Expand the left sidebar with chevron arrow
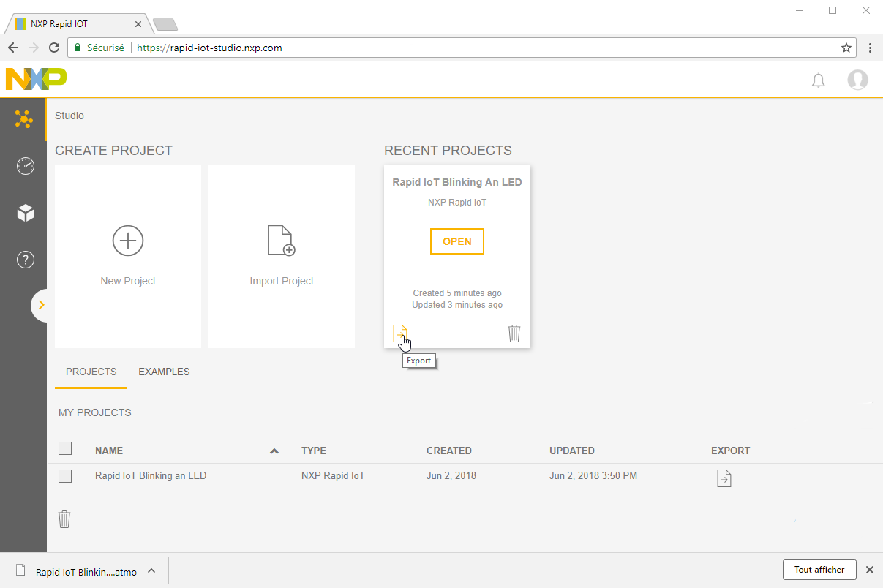This screenshot has width=883, height=588. 41,305
